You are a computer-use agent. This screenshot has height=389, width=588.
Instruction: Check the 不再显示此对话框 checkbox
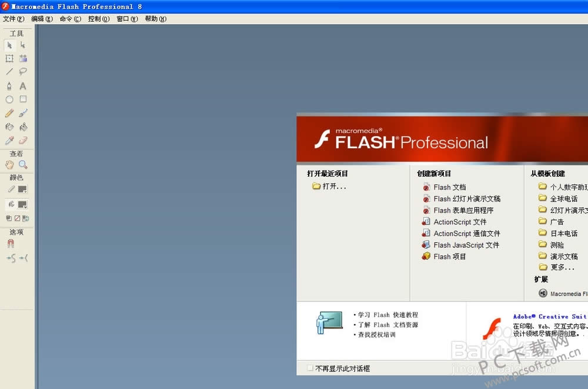click(310, 368)
